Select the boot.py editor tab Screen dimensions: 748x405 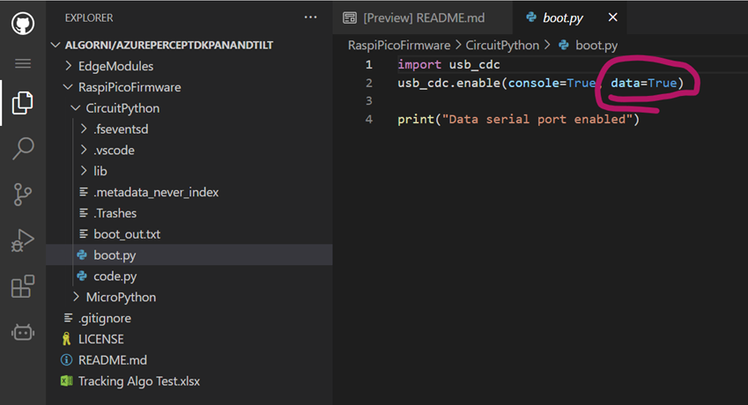tap(570, 18)
